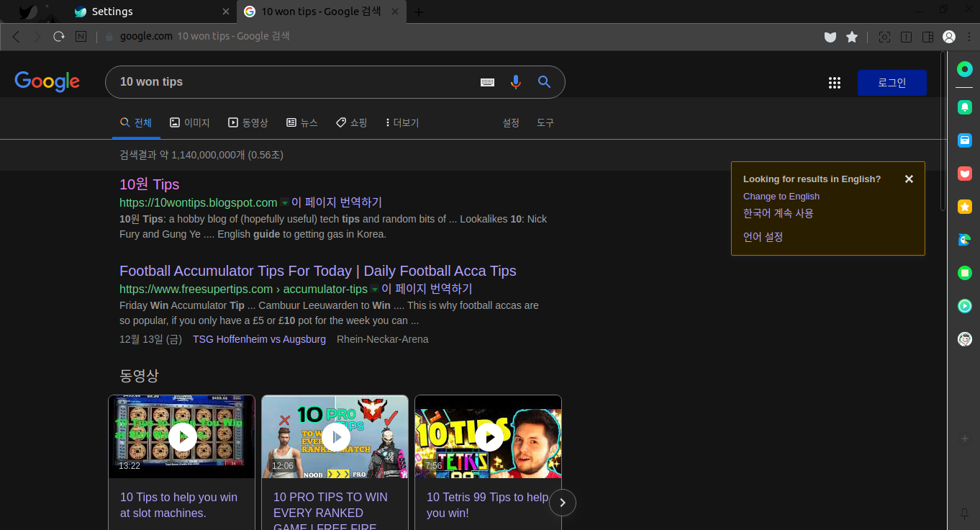Viewport: 980px width, 530px height.
Task: Translate the 10wontips page via 이 페이지 번역하기
Action: click(337, 202)
